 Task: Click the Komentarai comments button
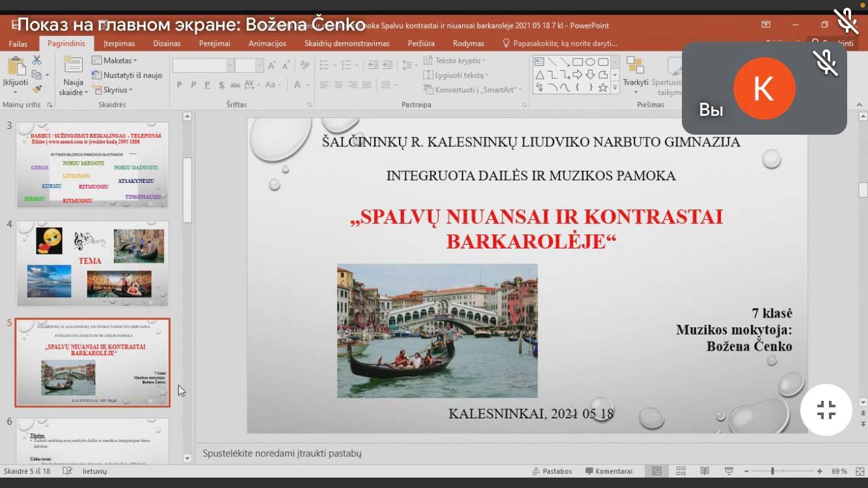[x=609, y=471]
